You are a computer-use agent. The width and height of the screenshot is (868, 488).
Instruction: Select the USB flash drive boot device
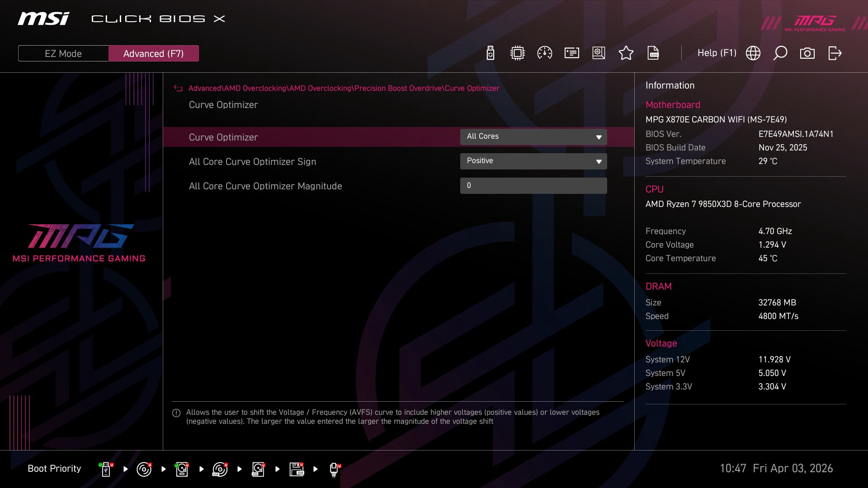pyautogui.click(x=105, y=469)
